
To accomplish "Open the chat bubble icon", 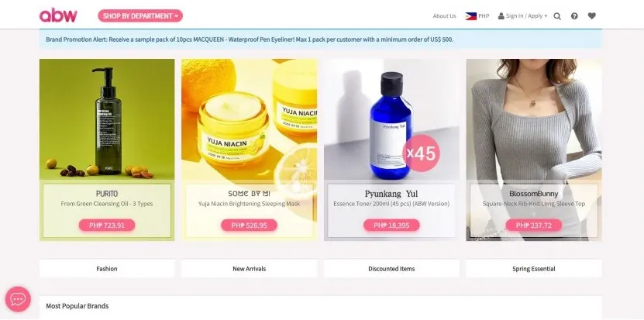I will (x=18, y=299).
